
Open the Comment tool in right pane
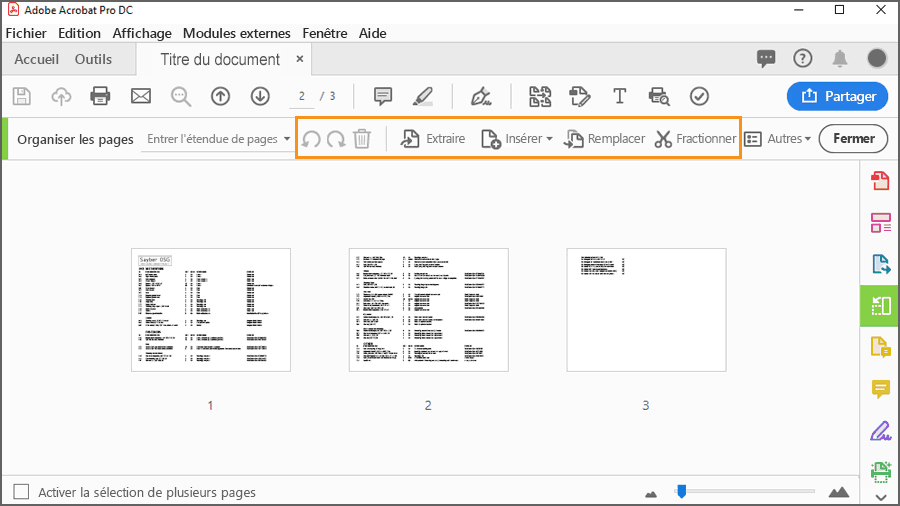[880, 389]
